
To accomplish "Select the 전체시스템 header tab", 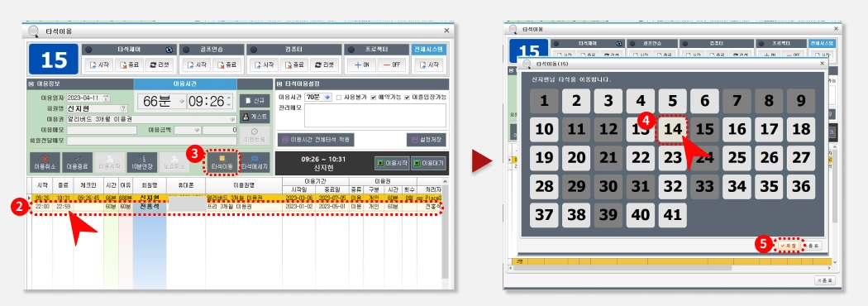I will pos(429,50).
